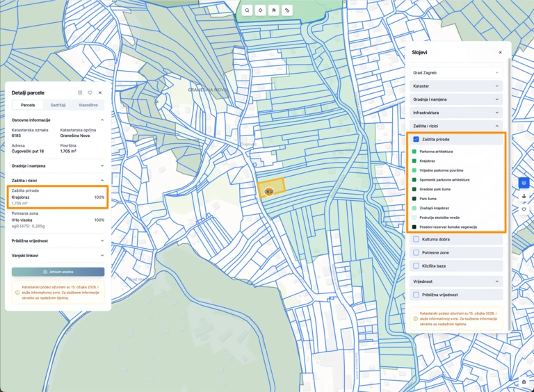
Task: Expand the Vanjski linkovi section
Action: point(58,255)
